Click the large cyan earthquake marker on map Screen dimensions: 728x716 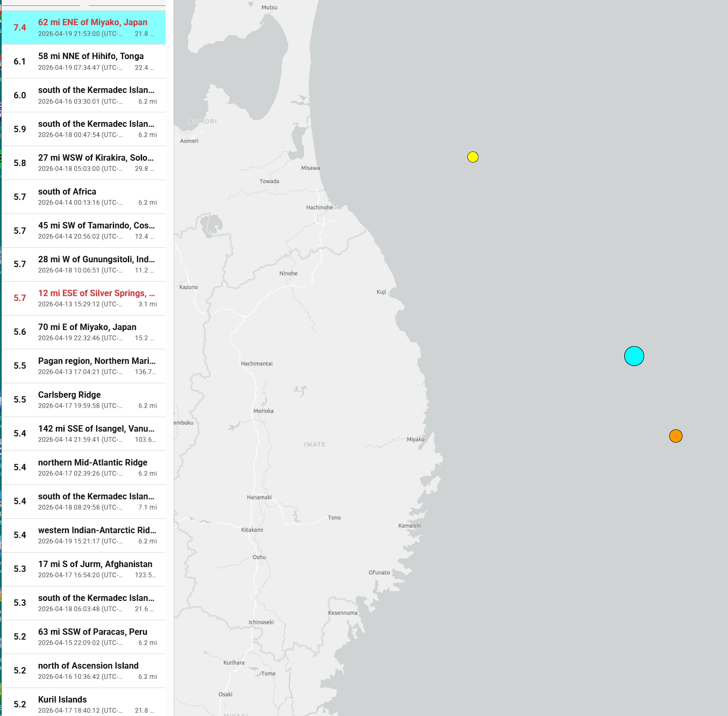click(x=634, y=356)
